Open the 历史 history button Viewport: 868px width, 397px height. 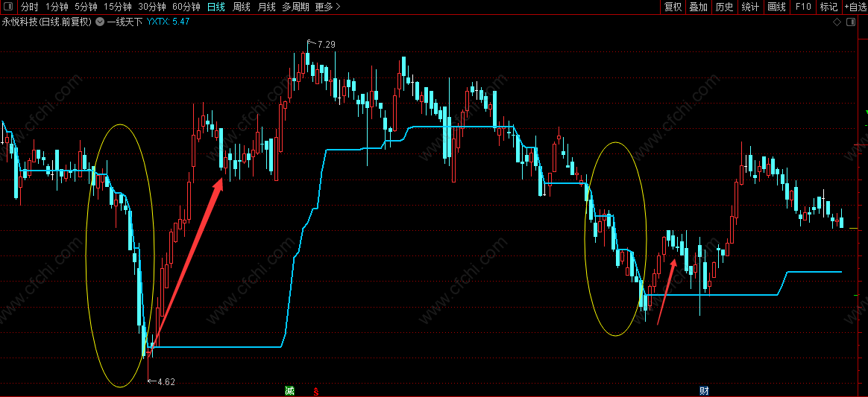724,7
